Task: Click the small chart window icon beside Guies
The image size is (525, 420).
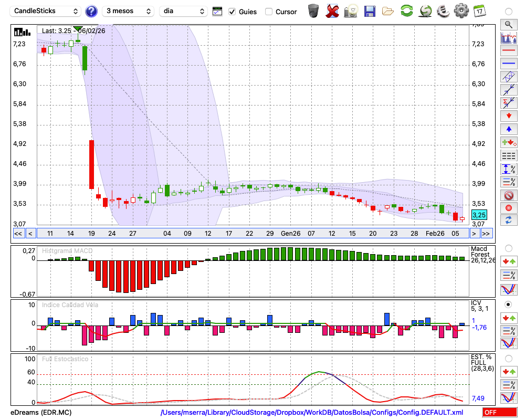Action: [x=217, y=12]
